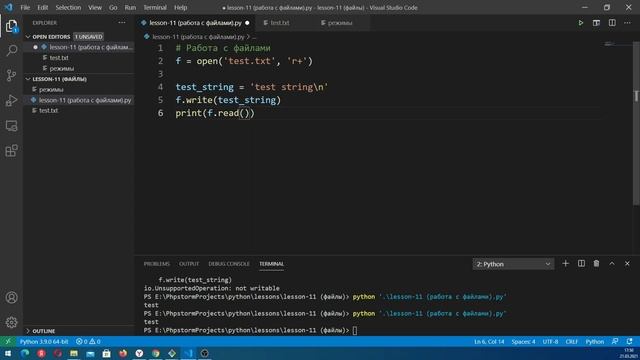Open Chrome from the taskbar
The width and height of the screenshot is (640, 360).
pos(156,353)
